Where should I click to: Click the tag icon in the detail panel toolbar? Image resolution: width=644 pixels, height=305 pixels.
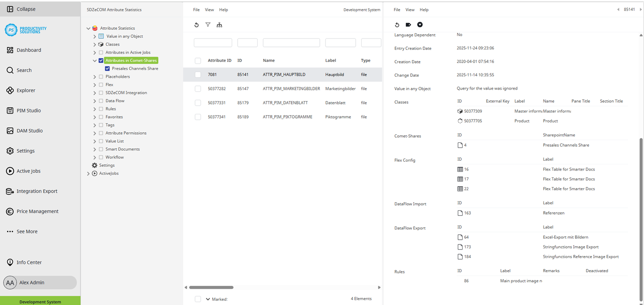pyautogui.click(x=408, y=25)
